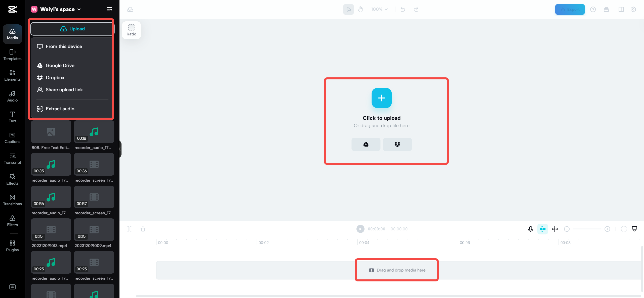The height and width of the screenshot is (298, 644).
Task: Open keyboard shortcuts from the bottom-left icon
Action: 12,287
